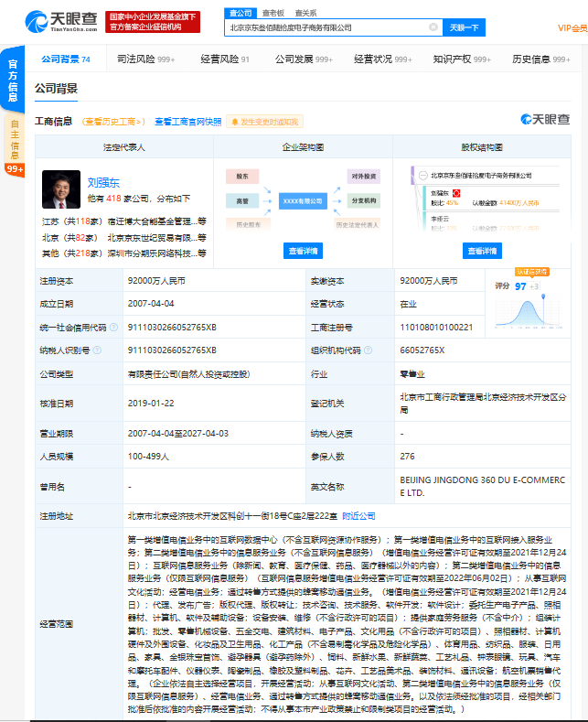Click 北京 (共82家) company row
Image resolution: width=588 pixels, height=722 pixels.
click(x=124, y=238)
